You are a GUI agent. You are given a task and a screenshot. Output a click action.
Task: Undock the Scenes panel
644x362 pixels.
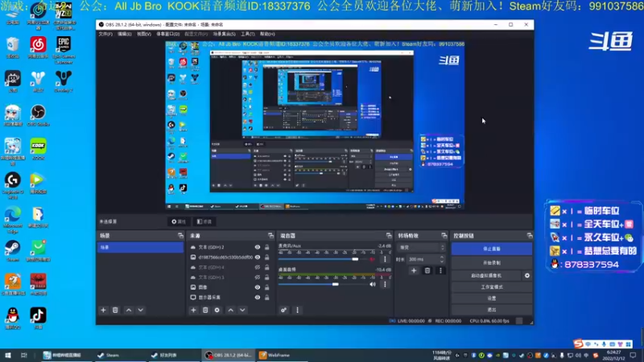(x=180, y=236)
